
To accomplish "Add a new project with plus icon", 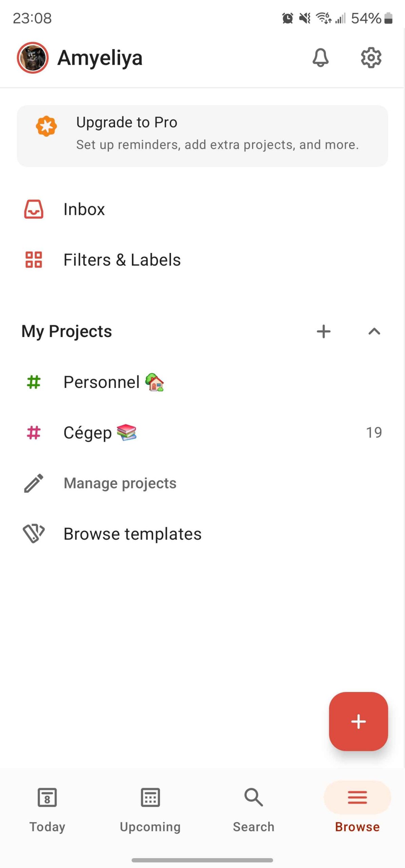I will click(324, 331).
